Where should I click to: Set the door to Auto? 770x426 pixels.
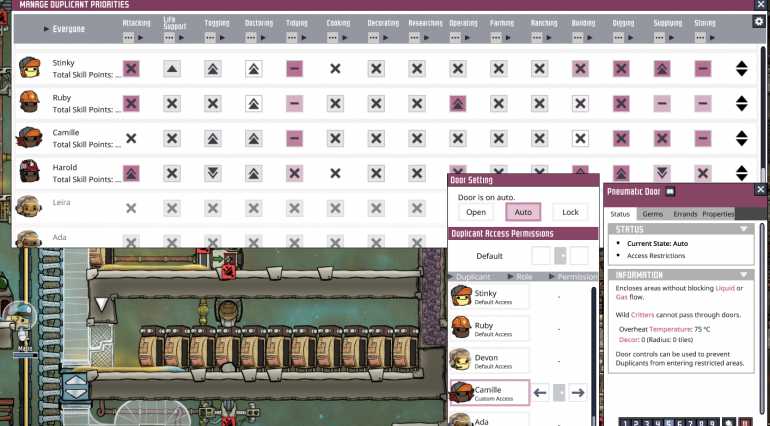pos(523,212)
